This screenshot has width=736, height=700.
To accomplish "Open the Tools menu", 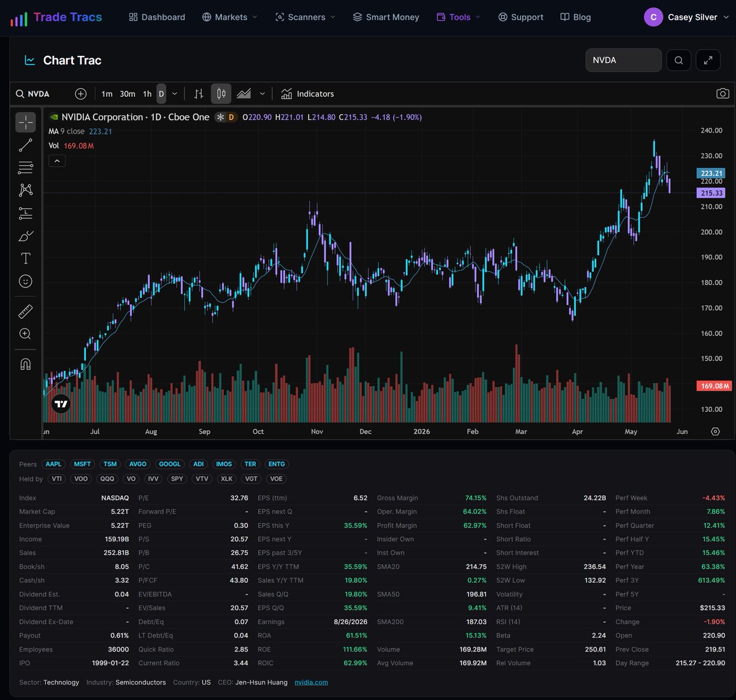I will coord(458,17).
